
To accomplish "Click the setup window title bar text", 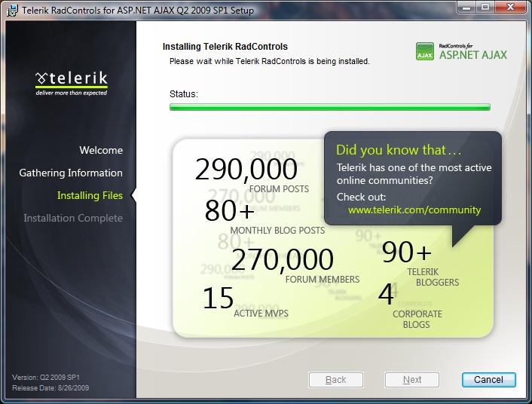I will click(x=138, y=11).
